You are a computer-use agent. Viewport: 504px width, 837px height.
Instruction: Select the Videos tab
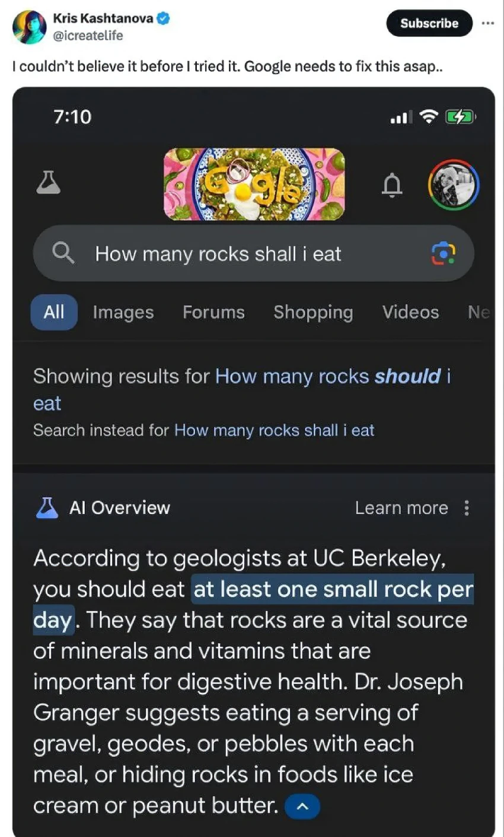(410, 312)
